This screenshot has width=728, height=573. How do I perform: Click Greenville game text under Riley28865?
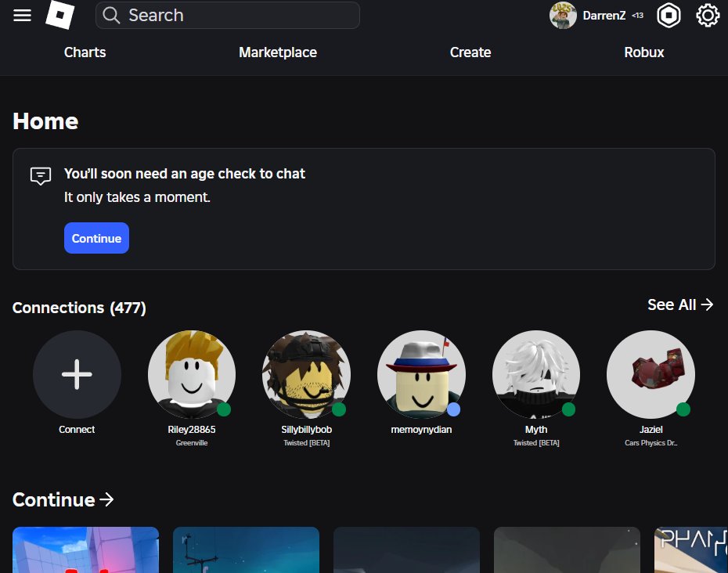pos(192,443)
